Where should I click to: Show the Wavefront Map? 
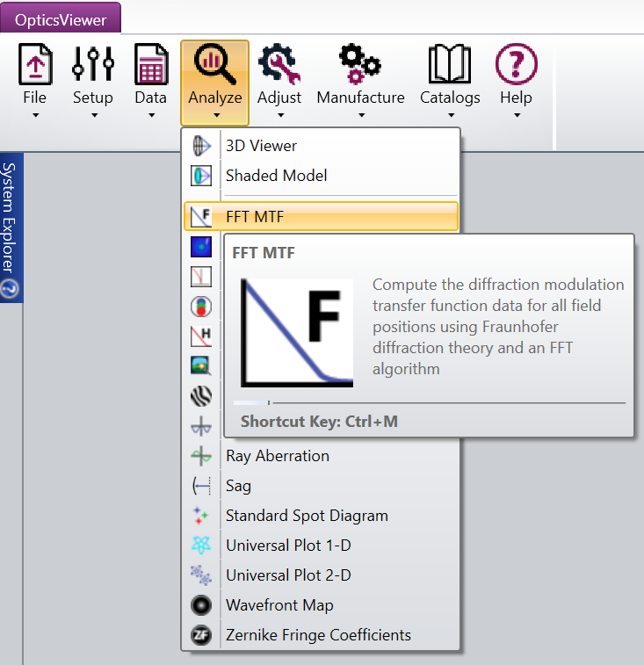(x=279, y=605)
